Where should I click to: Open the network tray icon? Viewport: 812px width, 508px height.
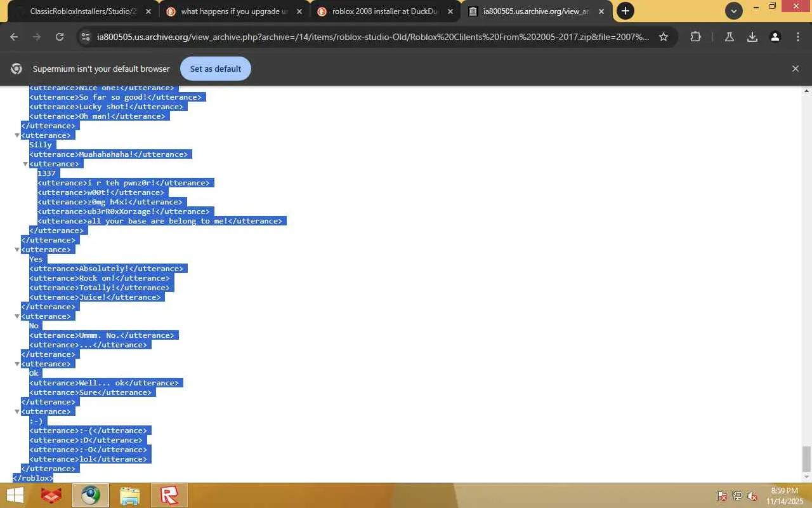(737, 496)
